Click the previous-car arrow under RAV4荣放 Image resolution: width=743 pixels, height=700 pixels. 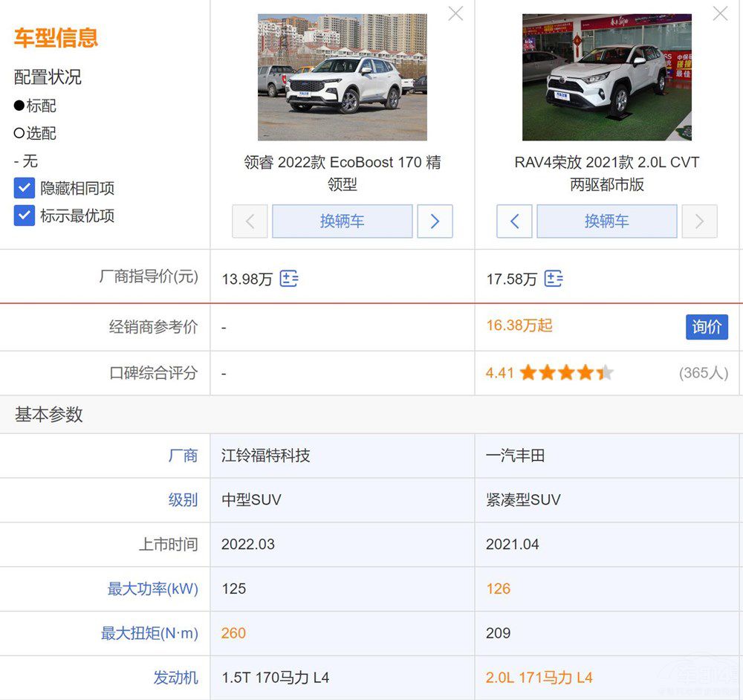click(514, 221)
